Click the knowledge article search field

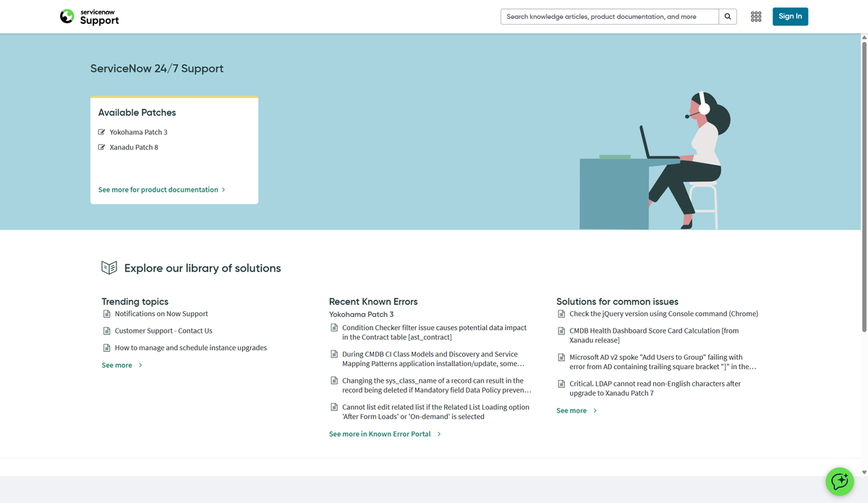coord(608,16)
